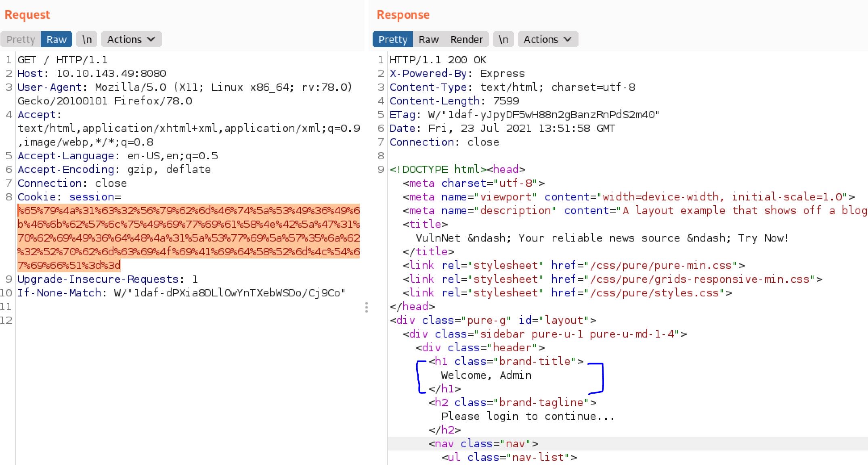Image resolution: width=868 pixels, height=465 pixels.
Task: Switch Request view to Pretty tab
Action: 21,40
